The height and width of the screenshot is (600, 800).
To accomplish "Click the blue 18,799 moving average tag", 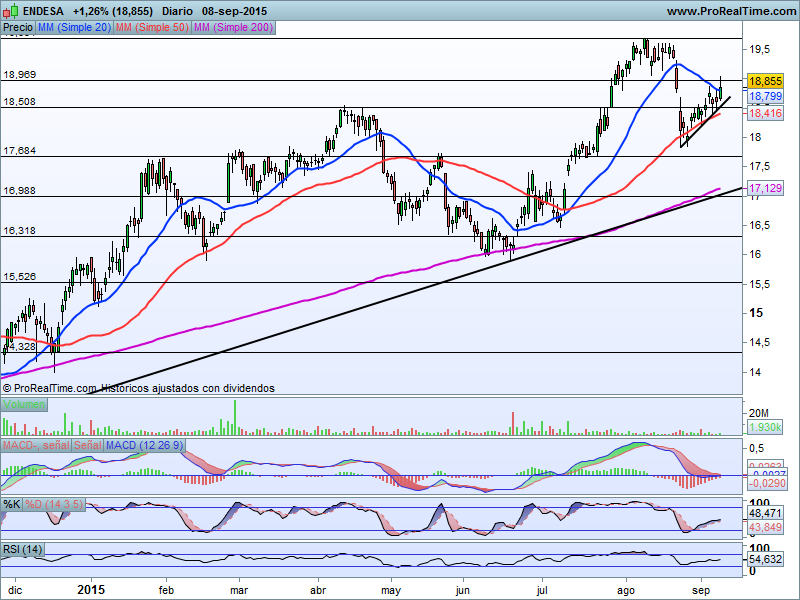I will pos(765,96).
